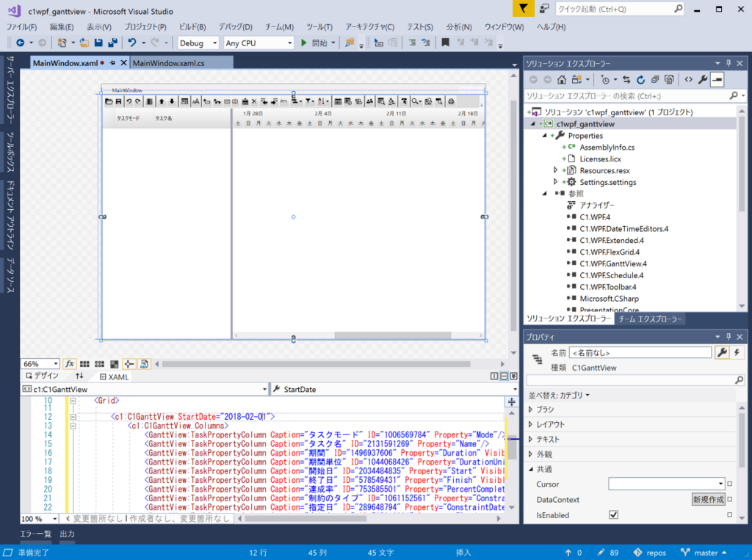Click the Sync with Active Document icon
752x560 pixels.
coord(626,79)
